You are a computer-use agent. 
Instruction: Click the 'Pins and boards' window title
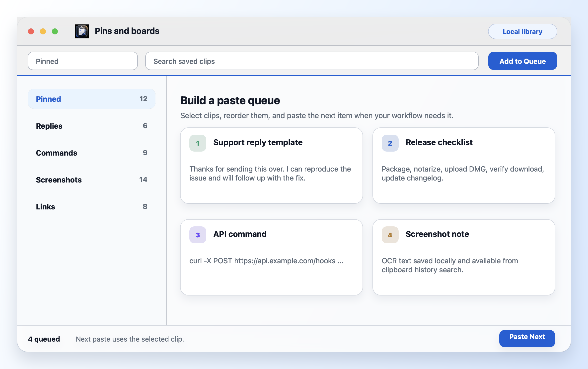[127, 31]
